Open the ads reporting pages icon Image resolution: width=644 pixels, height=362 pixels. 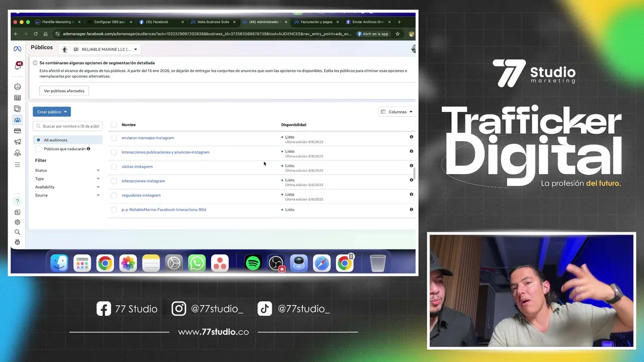coord(17,109)
